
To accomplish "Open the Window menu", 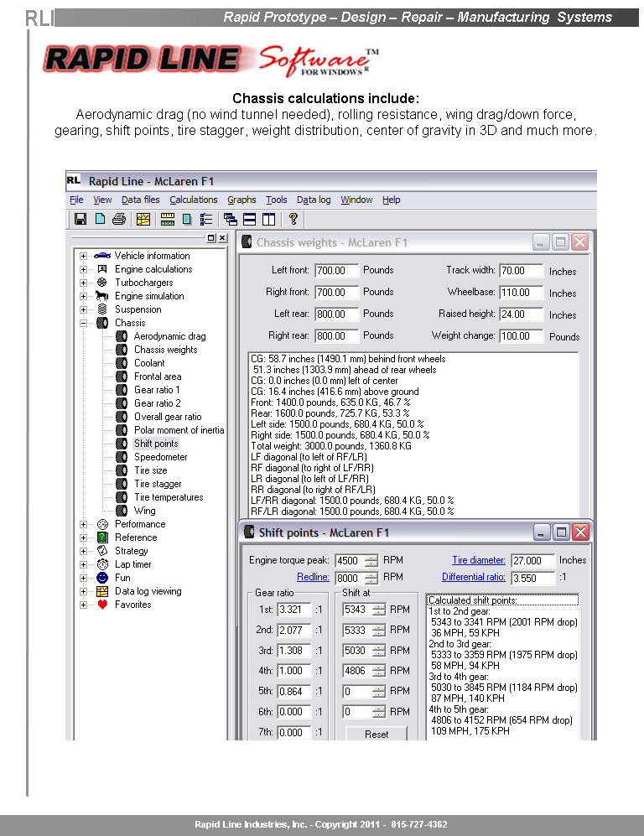I will [356, 200].
